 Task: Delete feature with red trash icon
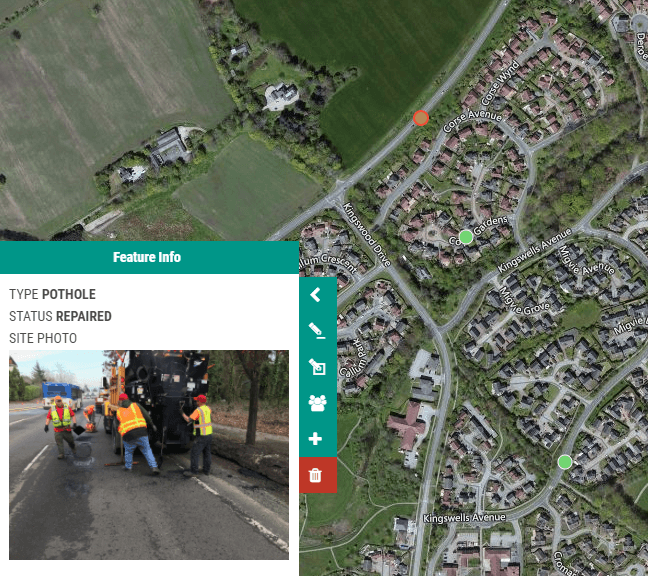pyautogui.click(x=317, y=475)
